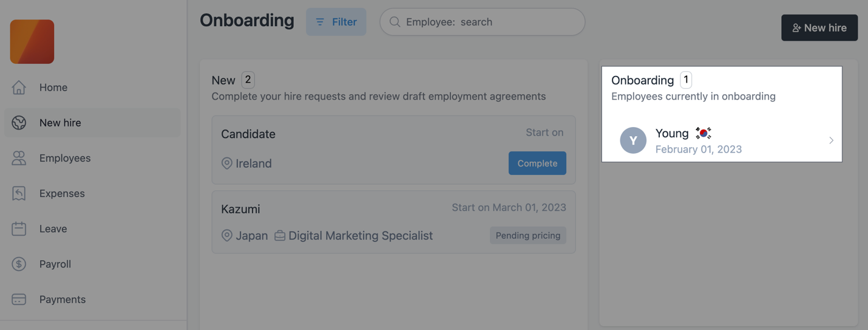Open the Filter options
The width and height of the screenshot is (868, 330).
tap(336, 22)
